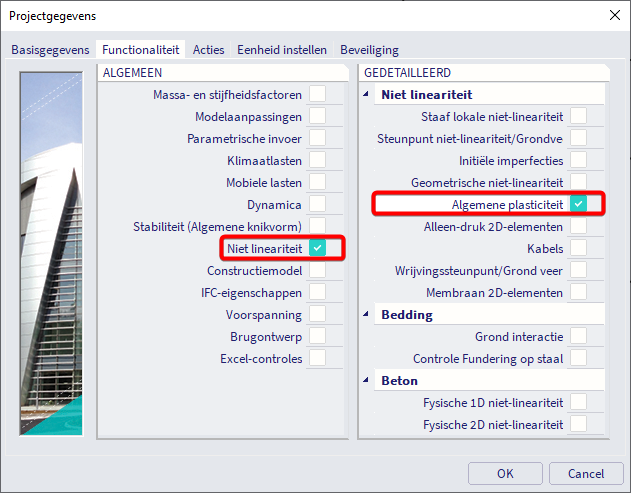Click the OK button

click(x=505, y=473)
